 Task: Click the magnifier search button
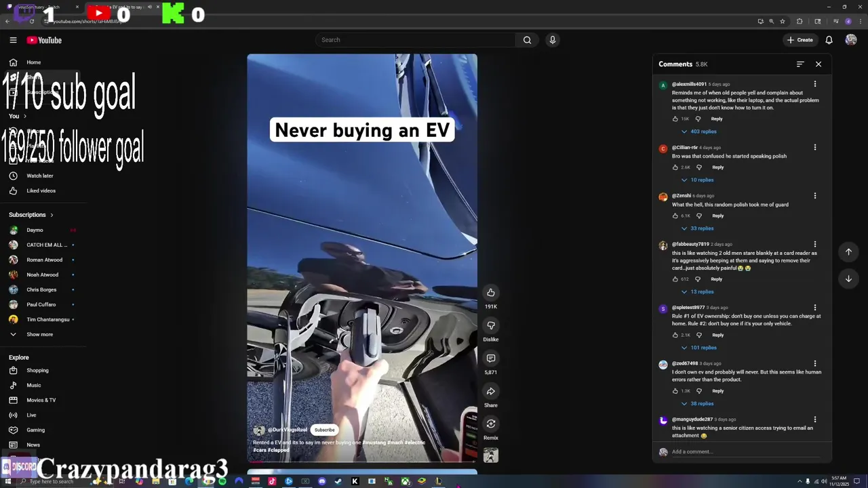point(527,40)
